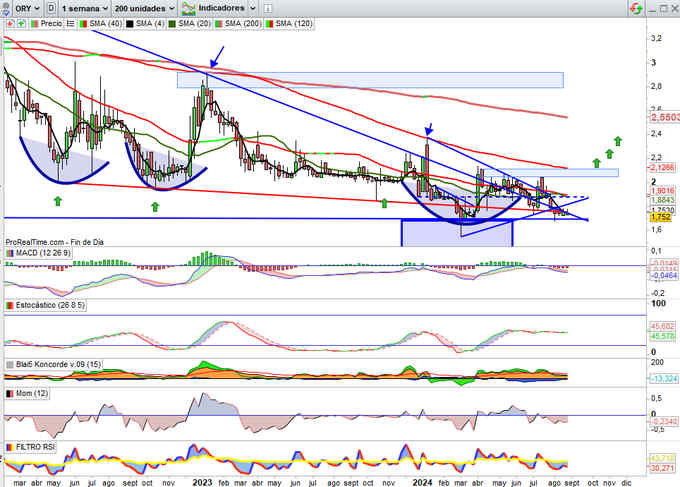
Task: Open the SMA (4) indicator label
Action: (150, 23)
